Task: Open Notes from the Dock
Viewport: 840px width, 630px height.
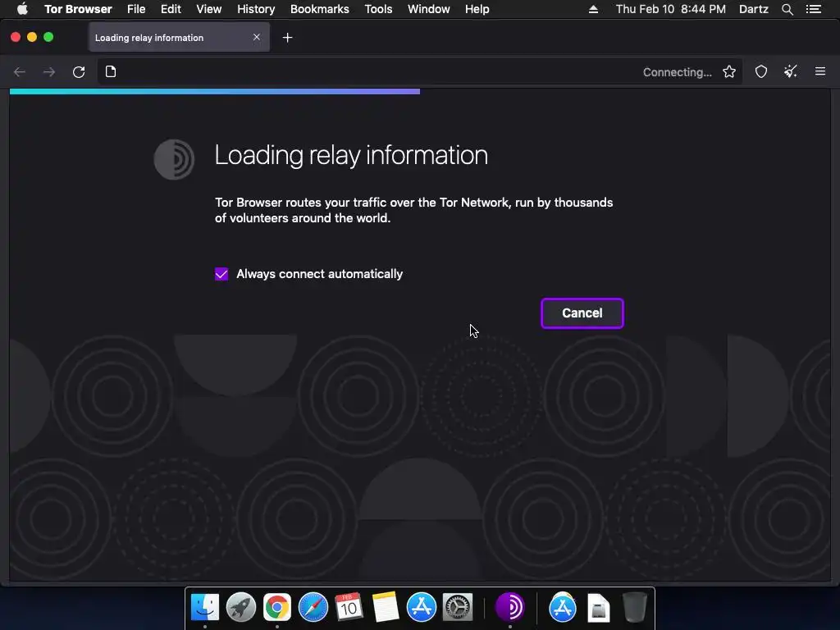Action: (x=386, y=607)
